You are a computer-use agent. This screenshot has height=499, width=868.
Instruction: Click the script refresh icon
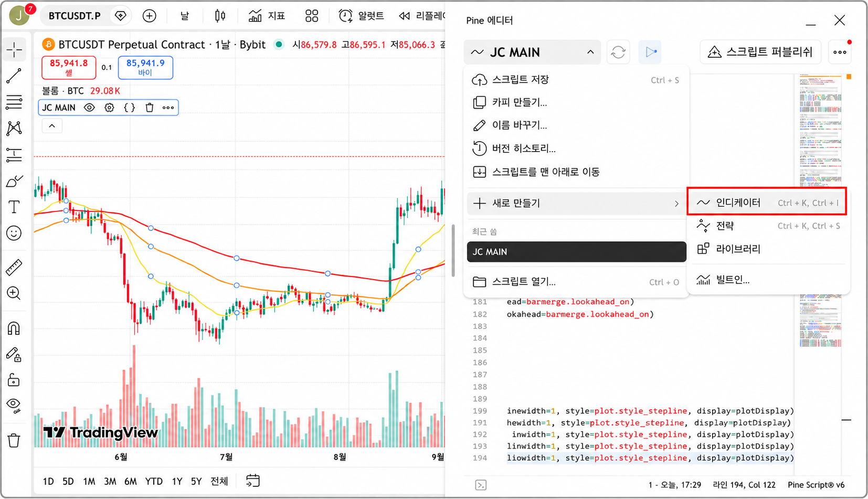point(618,52)
